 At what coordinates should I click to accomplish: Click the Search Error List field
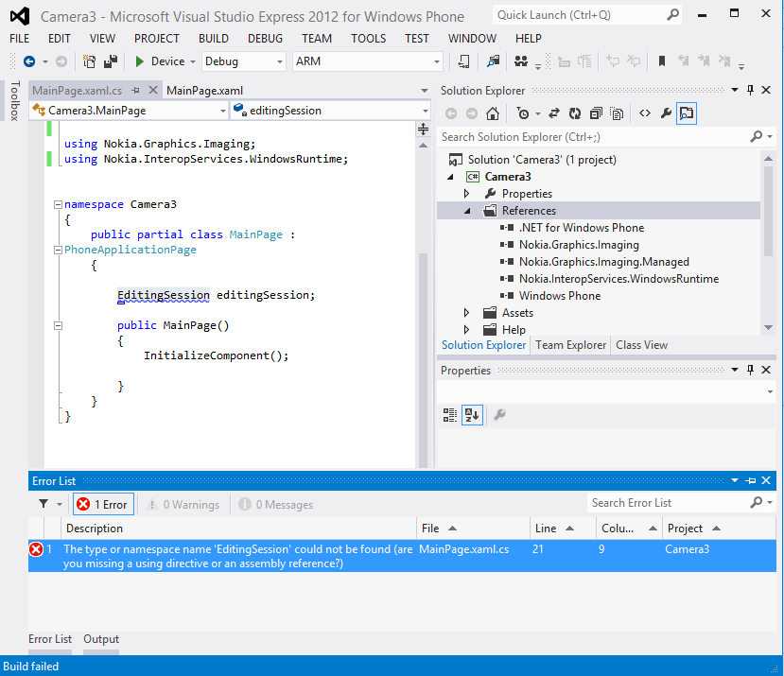click(x=667, y=503)
